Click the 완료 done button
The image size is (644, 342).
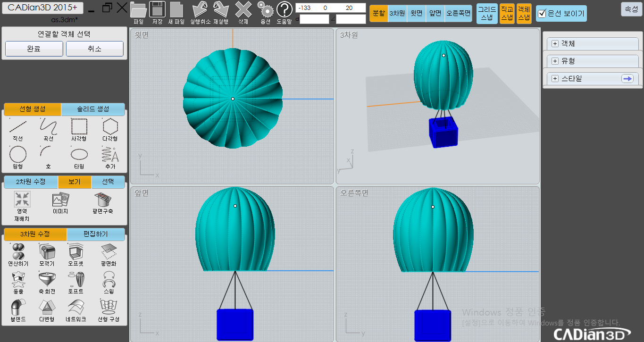tap(34, 49)
